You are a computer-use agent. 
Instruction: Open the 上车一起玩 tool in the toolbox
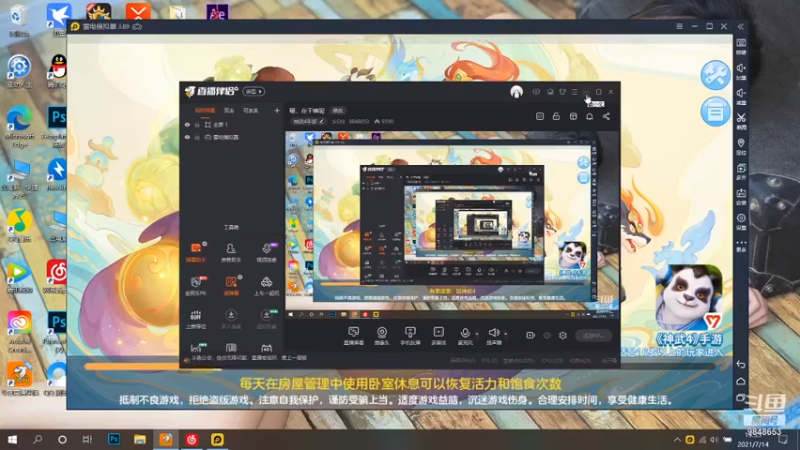point(266,286)
